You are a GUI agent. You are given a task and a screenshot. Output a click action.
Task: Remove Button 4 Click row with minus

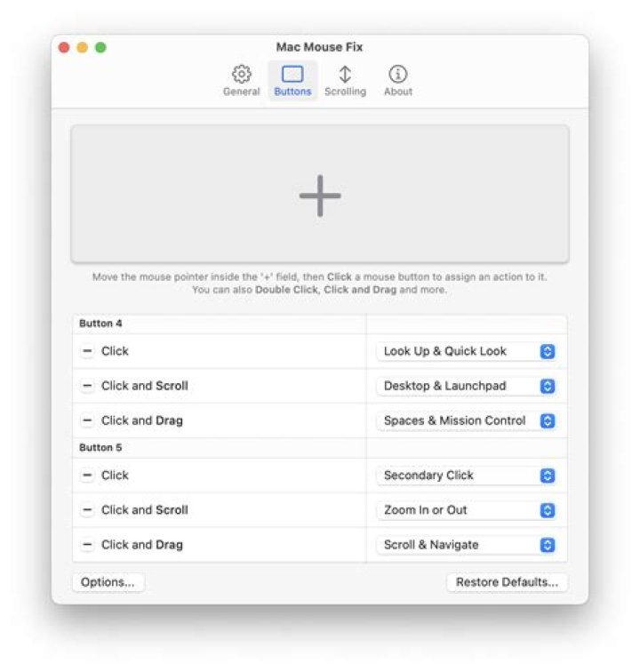click(87, 351)
